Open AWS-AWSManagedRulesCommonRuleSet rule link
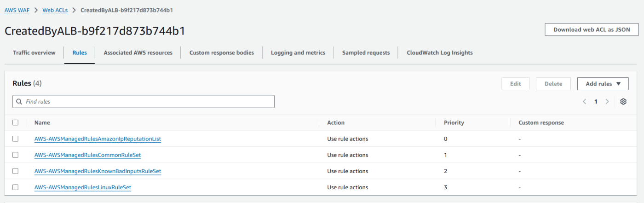 [87, 155]
